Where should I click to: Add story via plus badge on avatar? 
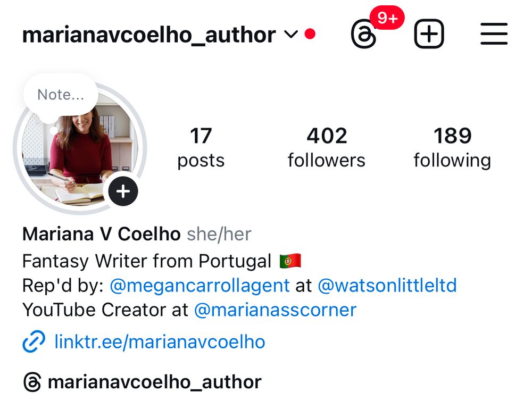[x=123, y=191]
